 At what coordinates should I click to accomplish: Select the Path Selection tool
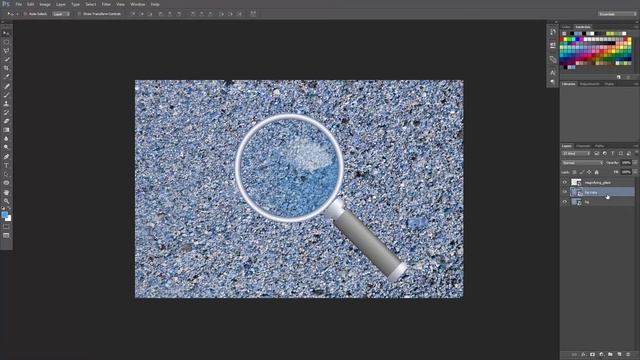[6, 174]
